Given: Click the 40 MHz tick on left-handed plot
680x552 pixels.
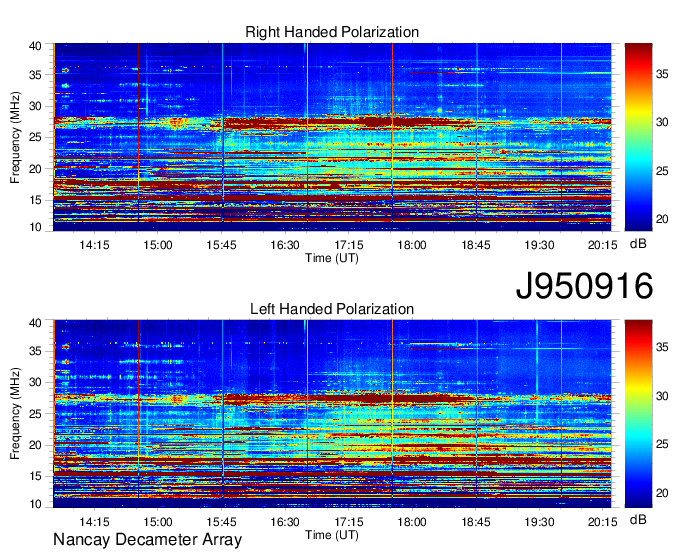Looking at the screenshot, I should point(36,323).
